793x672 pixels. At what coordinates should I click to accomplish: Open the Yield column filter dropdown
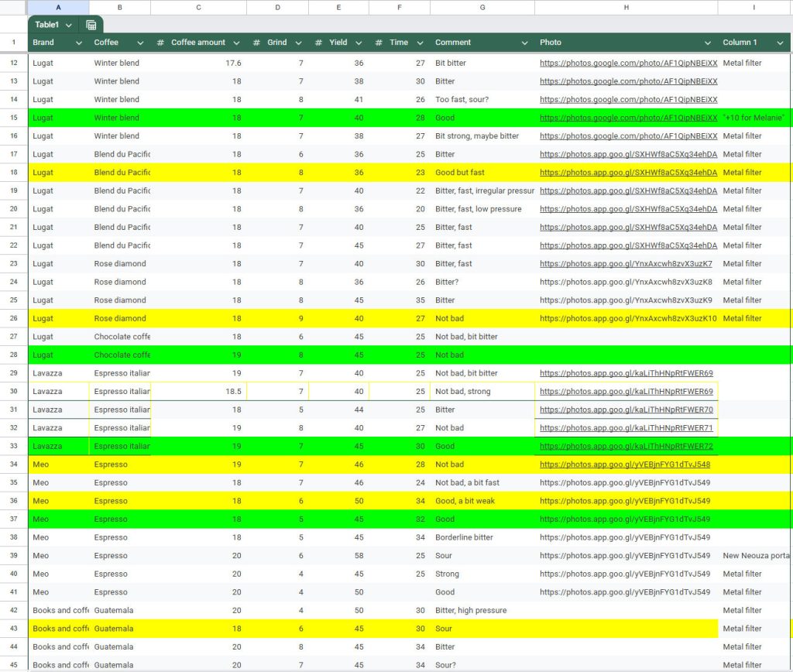359,43
